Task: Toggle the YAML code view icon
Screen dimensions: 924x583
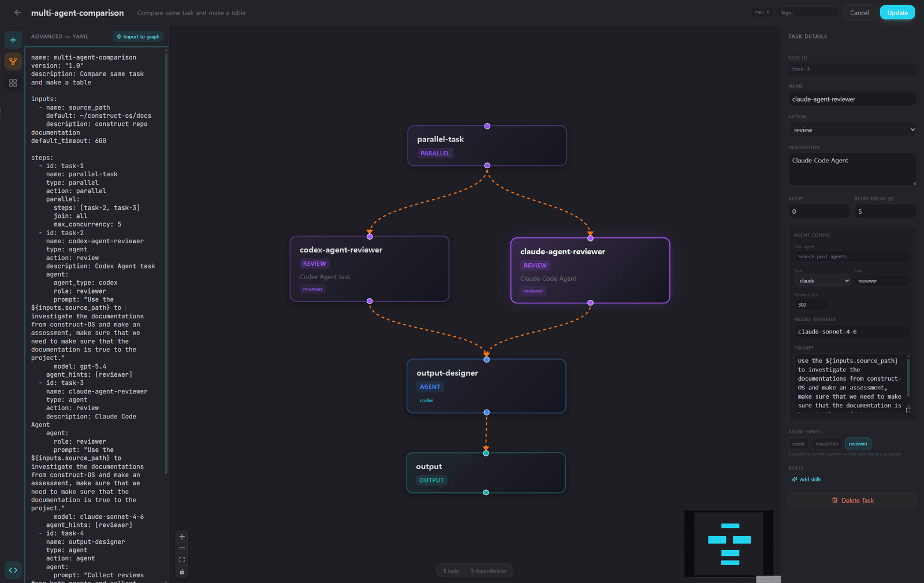Action: click(13, 570)
